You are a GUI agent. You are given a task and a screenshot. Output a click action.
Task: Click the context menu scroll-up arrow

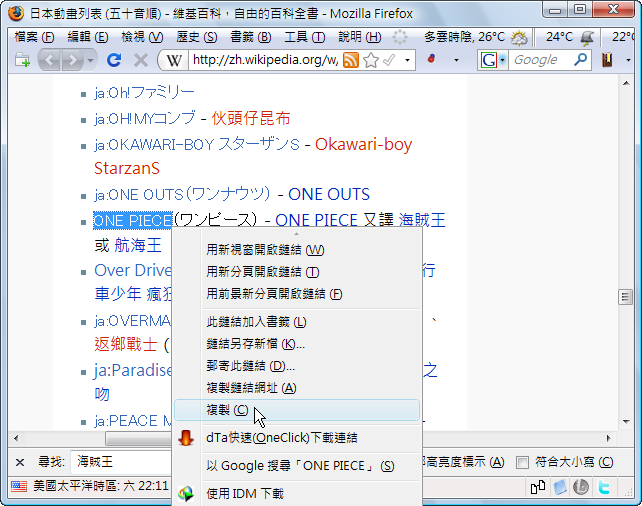tap(296, 234)
